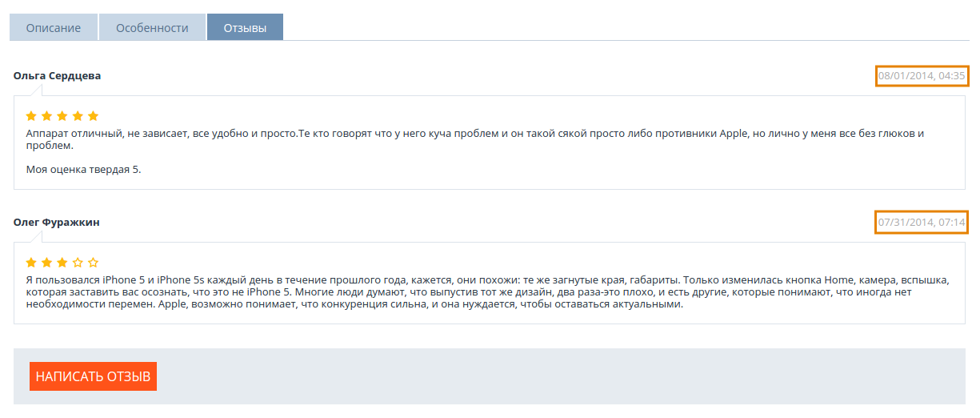The width and height of the screenshot is (980, 418).
Task: Click reviewer name Ольга Сердцева
Action: (x=58, y=76)
